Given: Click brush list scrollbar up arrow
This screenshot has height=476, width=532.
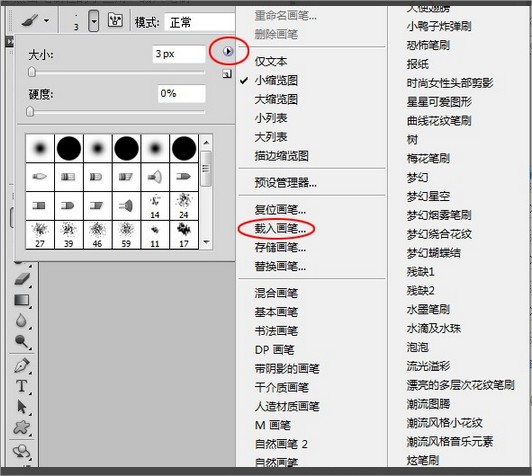Looking at the screenshot, I should point(206,142).
